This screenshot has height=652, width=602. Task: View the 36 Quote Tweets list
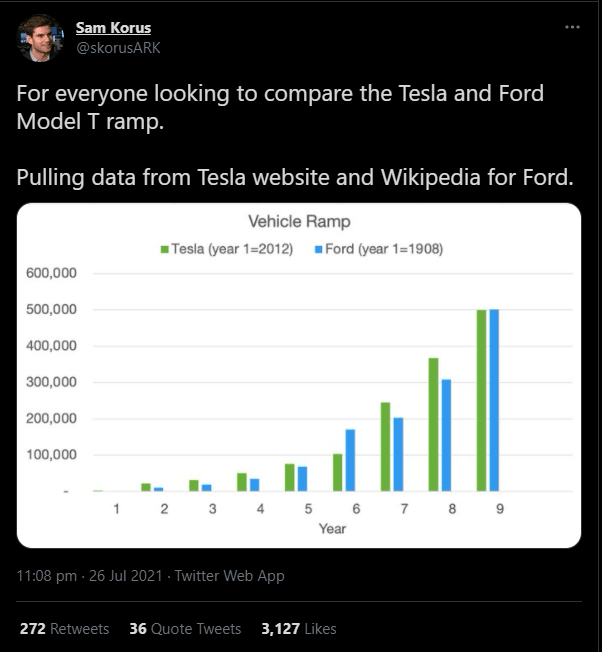pyautogui.click(x=185, y=629)
